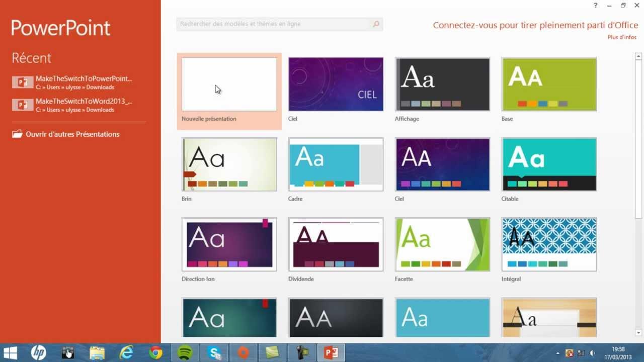Select the Ciel theme showing AA letters
Screen dimensions: 644x362
click(442, 164)
